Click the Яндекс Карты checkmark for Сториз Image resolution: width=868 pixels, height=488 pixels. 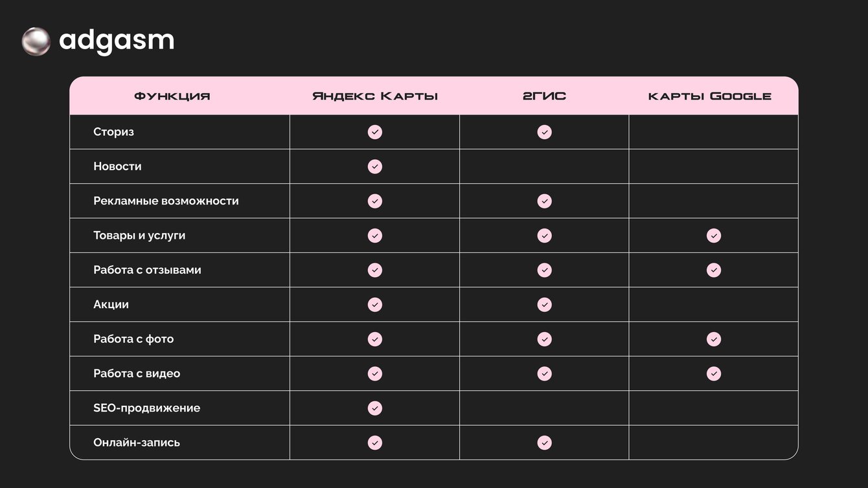(x=375, y=132)
